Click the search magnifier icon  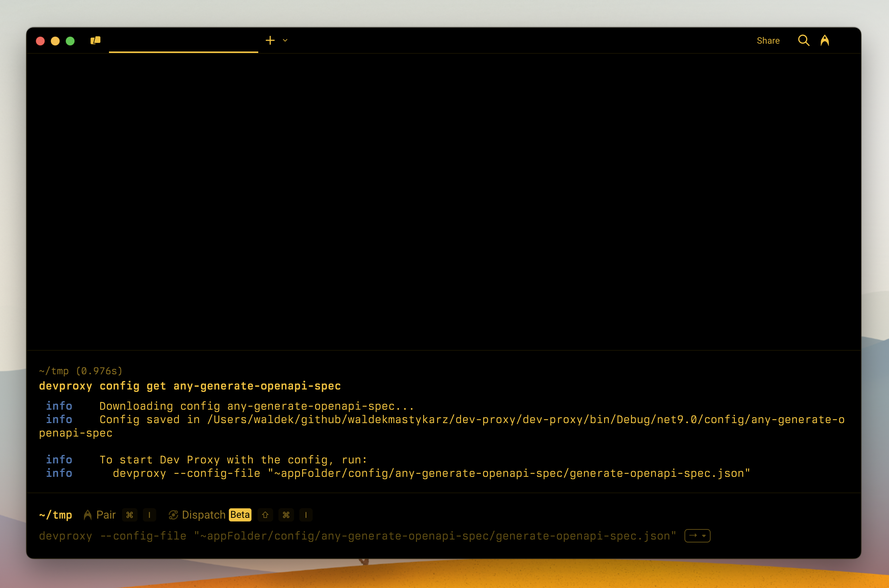click(x=804, y=40)
